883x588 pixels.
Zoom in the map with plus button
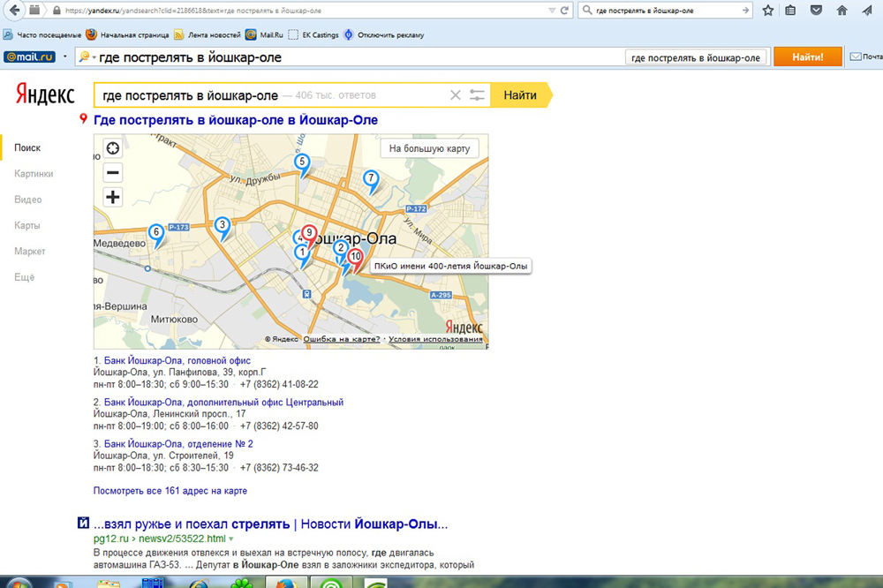click(x=113, y=197)
